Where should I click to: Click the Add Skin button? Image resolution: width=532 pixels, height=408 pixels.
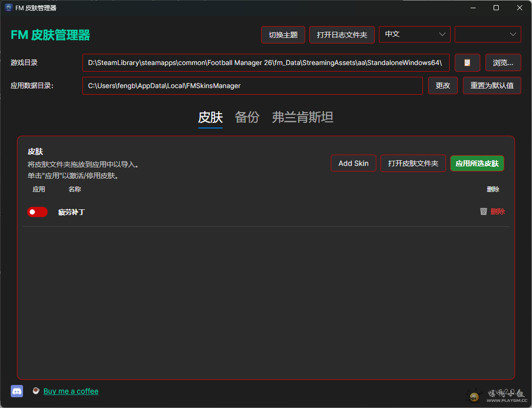(353, 163)
